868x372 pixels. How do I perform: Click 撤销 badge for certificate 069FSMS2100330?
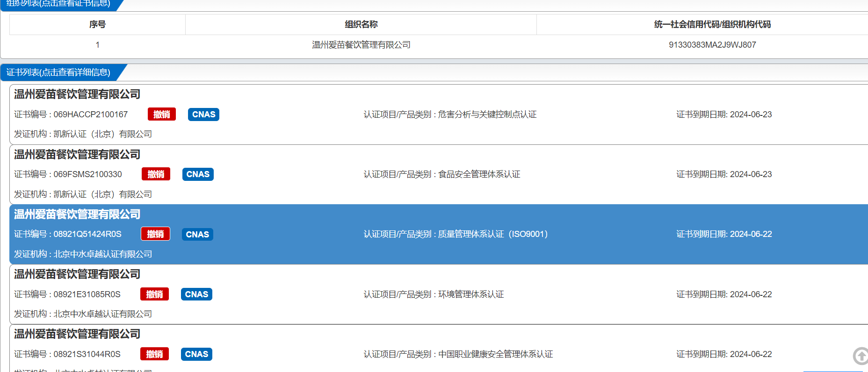(x=156, y=174)
